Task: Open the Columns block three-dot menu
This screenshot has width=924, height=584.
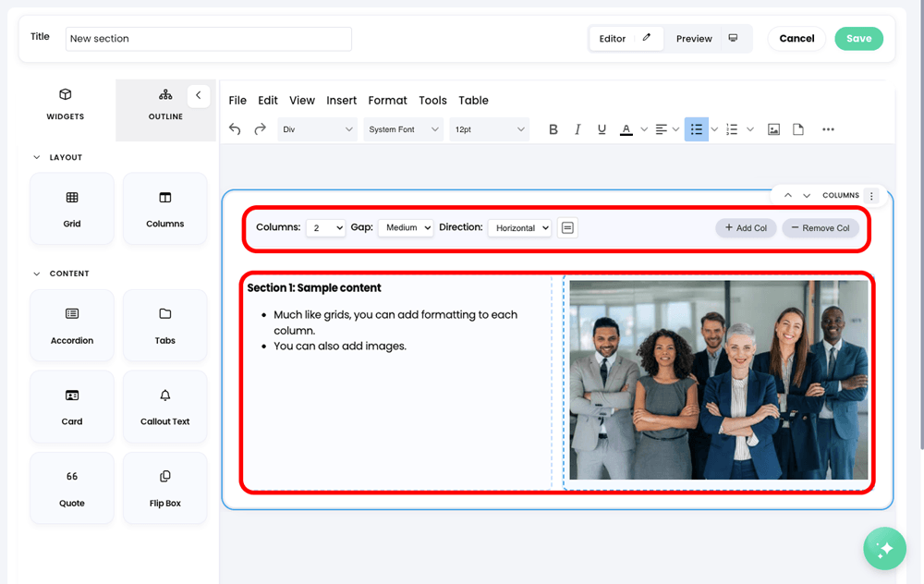Action: [x=871, y=196]
